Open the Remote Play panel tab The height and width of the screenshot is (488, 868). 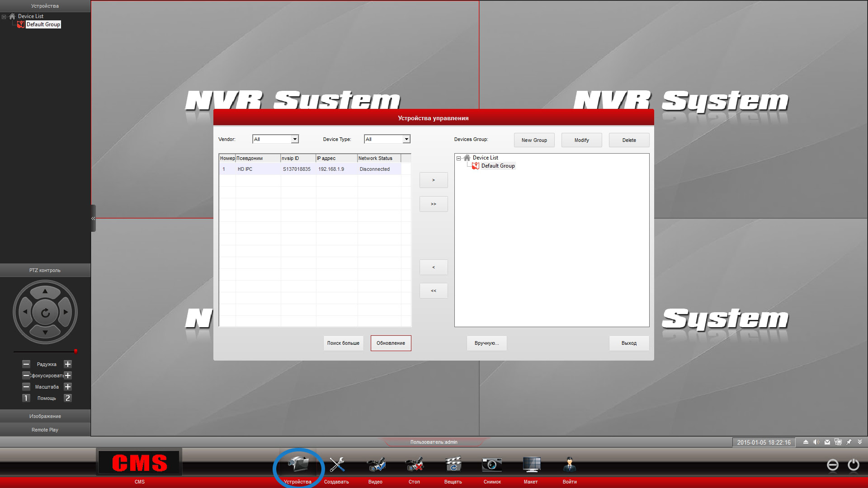[x=45, y=430]
